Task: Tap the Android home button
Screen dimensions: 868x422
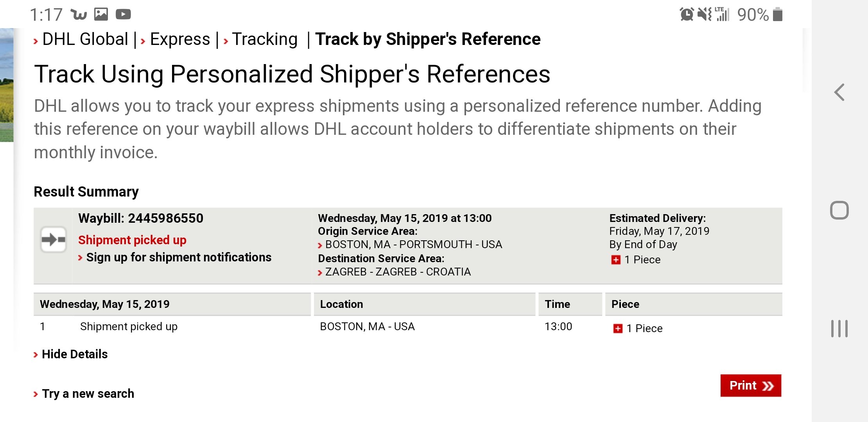Action: (839, 210)
